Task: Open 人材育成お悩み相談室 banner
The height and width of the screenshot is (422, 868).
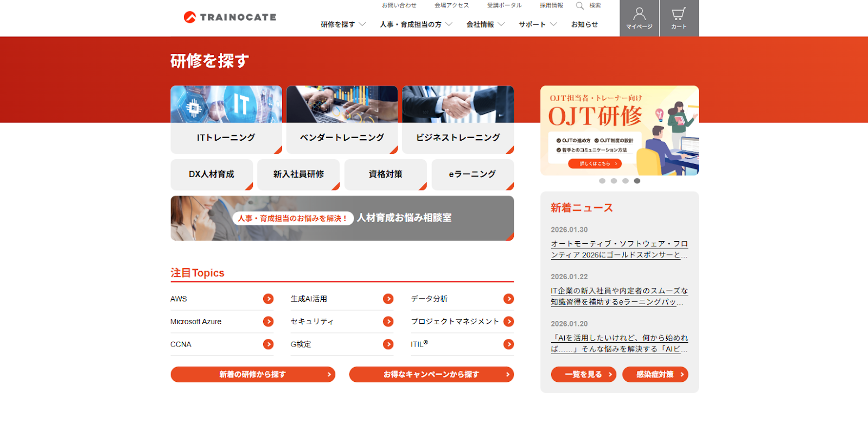Action: point(342,218)
